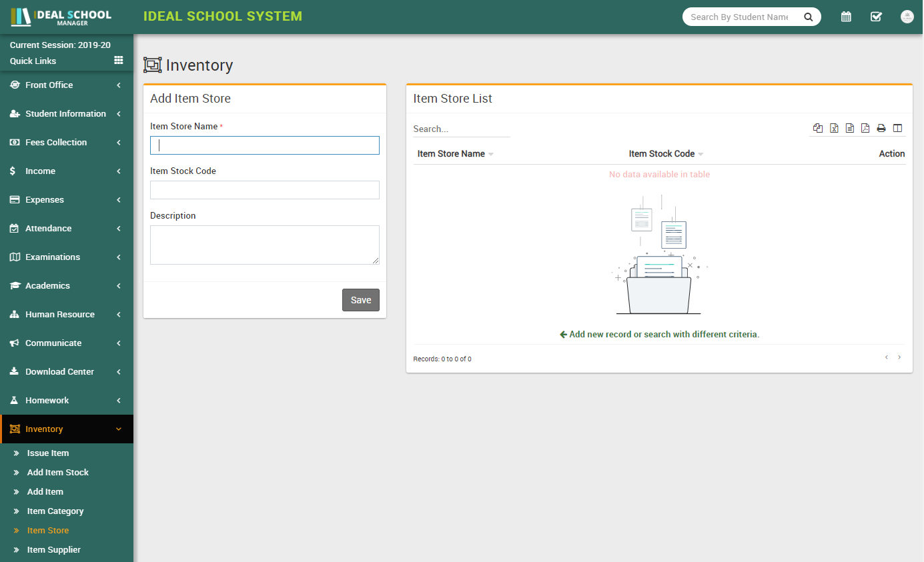The width and height of the screenshot is (924, 562).
Task: Click the IDEAL SCHOOL SYSTEM title
Action: click(223, 16)
